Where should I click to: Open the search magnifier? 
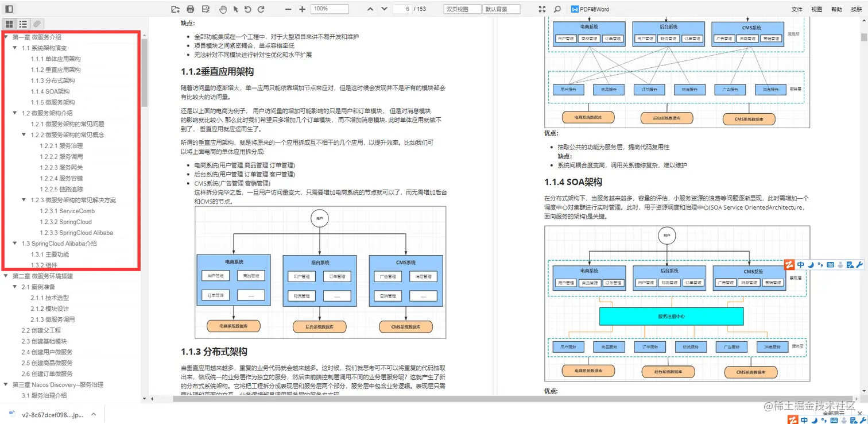point(557,9)
